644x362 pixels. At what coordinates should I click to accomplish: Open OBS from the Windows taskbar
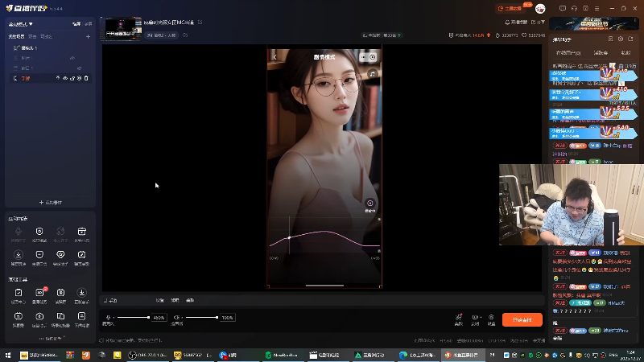(x=147, y=355)
